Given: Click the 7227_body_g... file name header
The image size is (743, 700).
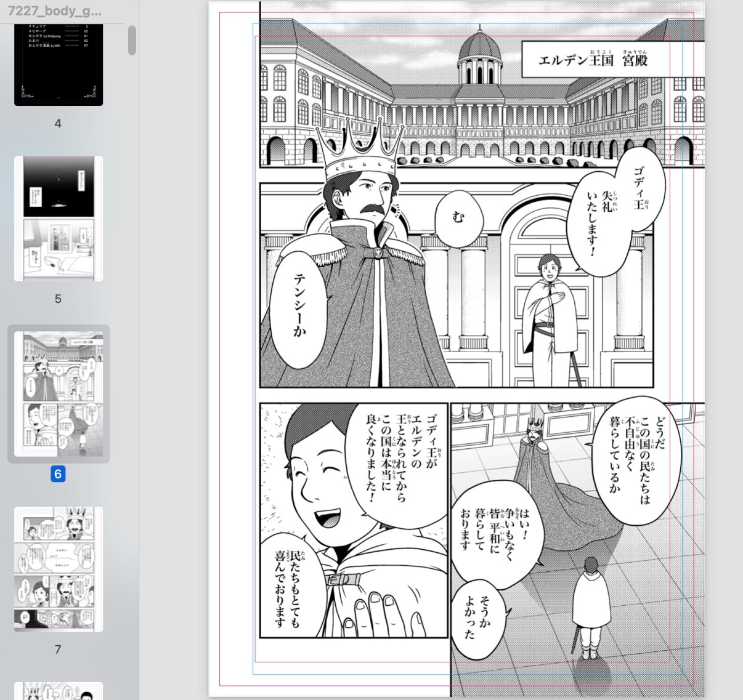Looking at the screenshot, I should 55,11.
